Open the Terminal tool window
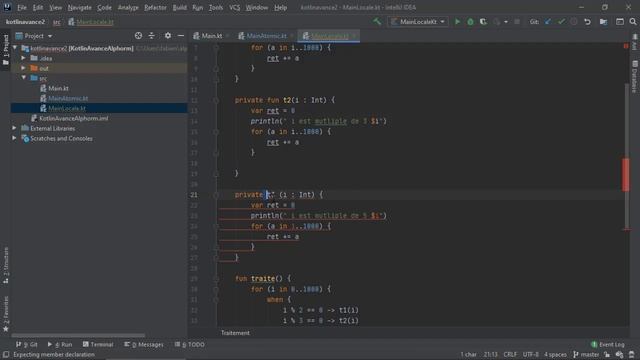 [x=98, y=344]
